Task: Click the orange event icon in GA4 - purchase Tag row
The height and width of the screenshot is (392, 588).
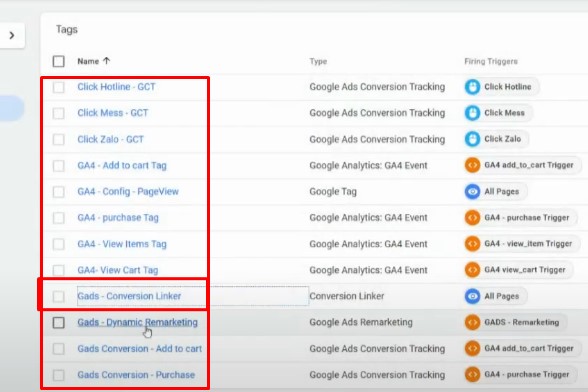Action: pos(472,218)
